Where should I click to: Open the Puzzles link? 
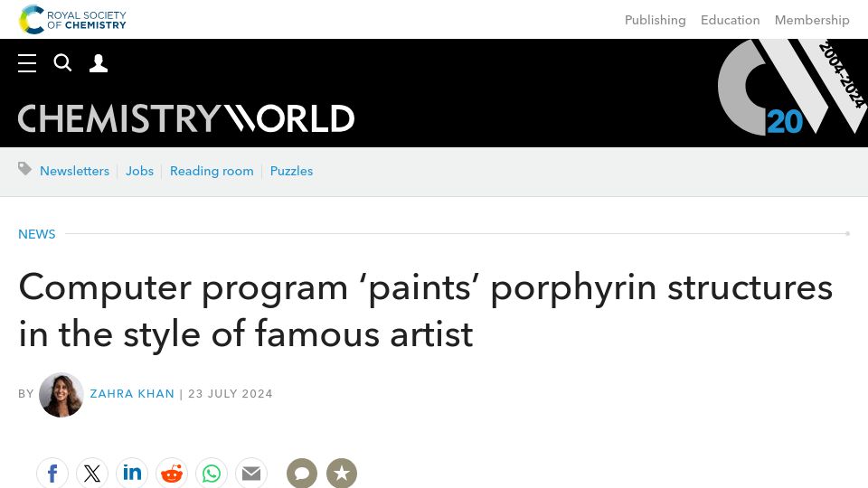pos(291,171)
